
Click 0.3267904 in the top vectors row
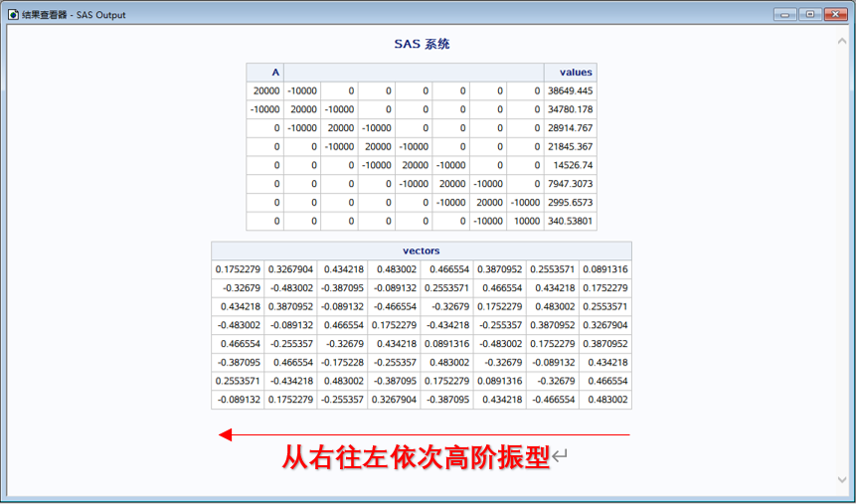290,269
